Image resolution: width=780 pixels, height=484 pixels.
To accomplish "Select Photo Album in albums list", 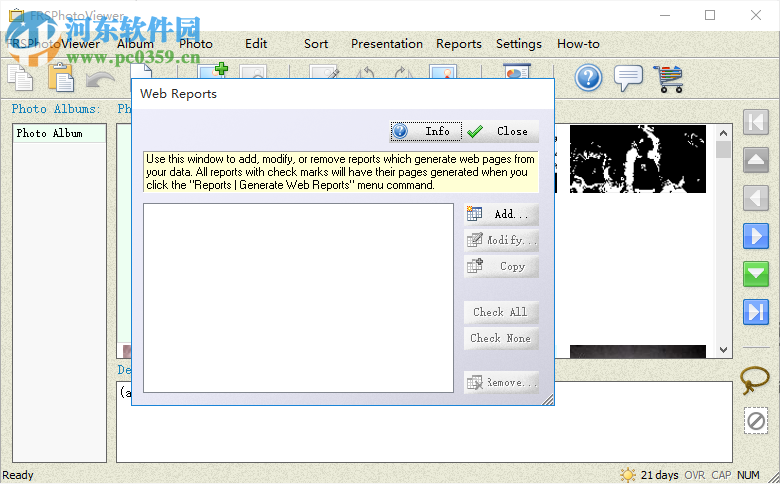I will tap(59, 133).
